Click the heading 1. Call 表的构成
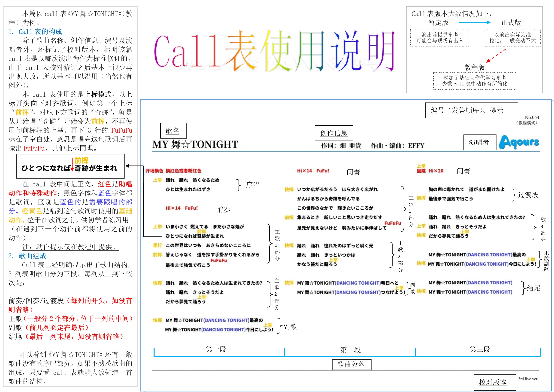 pyautogui.click(x=36, y=32)
